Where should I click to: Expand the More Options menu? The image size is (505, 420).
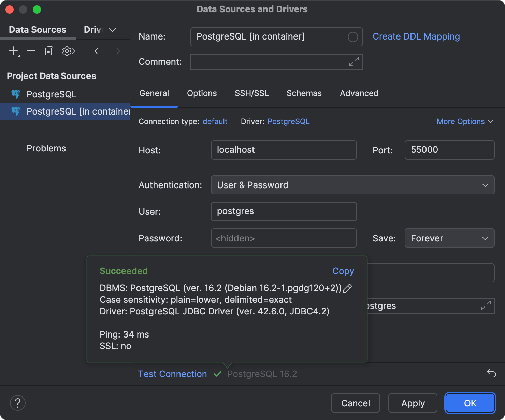pyautogui.click(x=465, y=122)
